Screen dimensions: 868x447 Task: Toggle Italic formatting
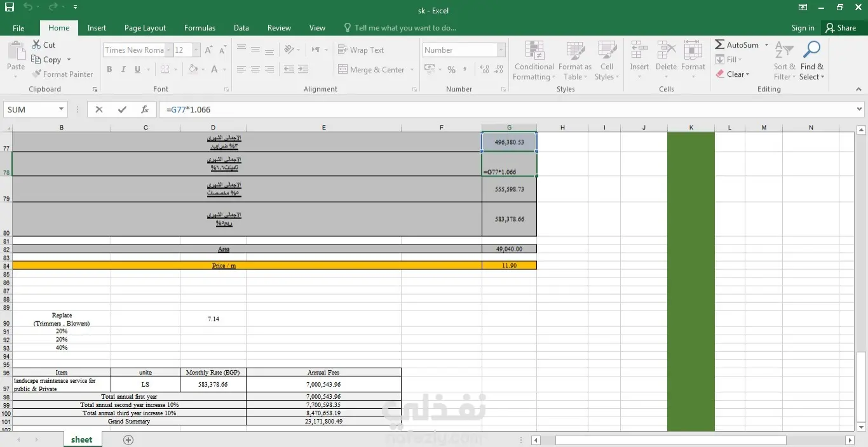(124, 69)
